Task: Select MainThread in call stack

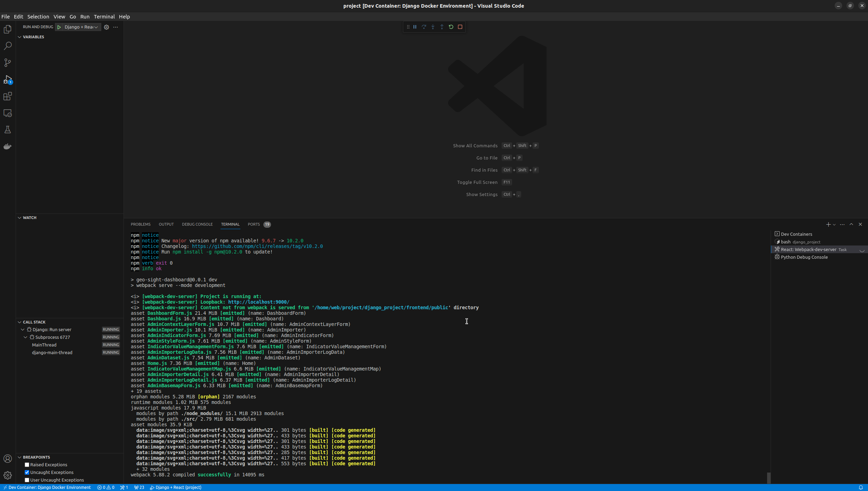Action: (70, 345)
